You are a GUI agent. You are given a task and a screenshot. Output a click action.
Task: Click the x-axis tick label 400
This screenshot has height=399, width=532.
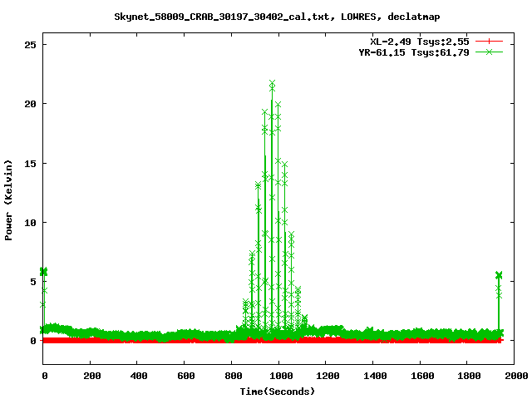tap(139, 376)
